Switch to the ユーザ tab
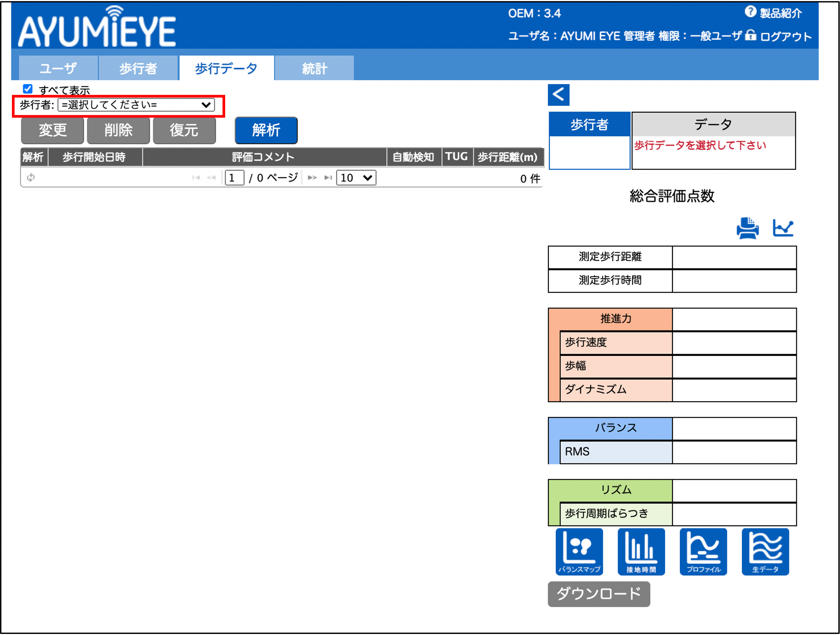 58,68
